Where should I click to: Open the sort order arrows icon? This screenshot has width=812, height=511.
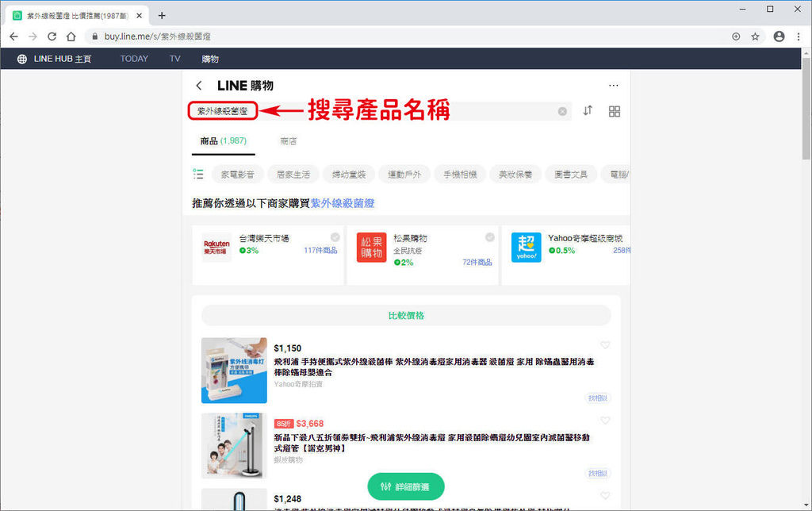(x=588, y=111)
